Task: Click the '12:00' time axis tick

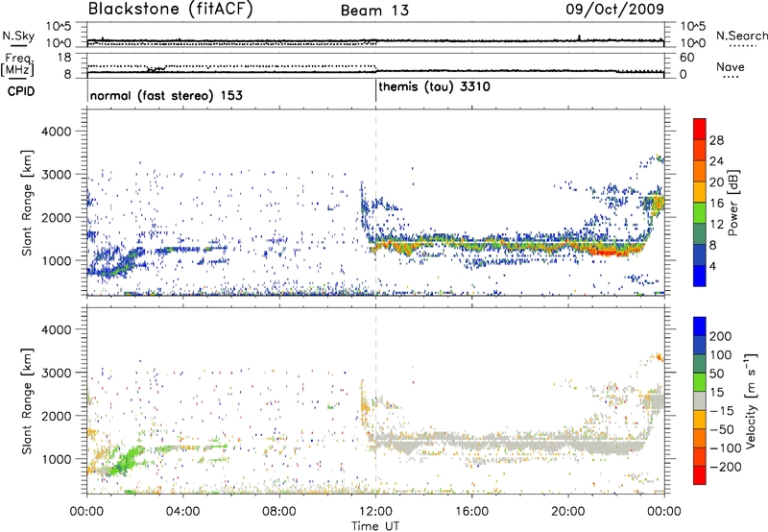Action: [375, 512]
